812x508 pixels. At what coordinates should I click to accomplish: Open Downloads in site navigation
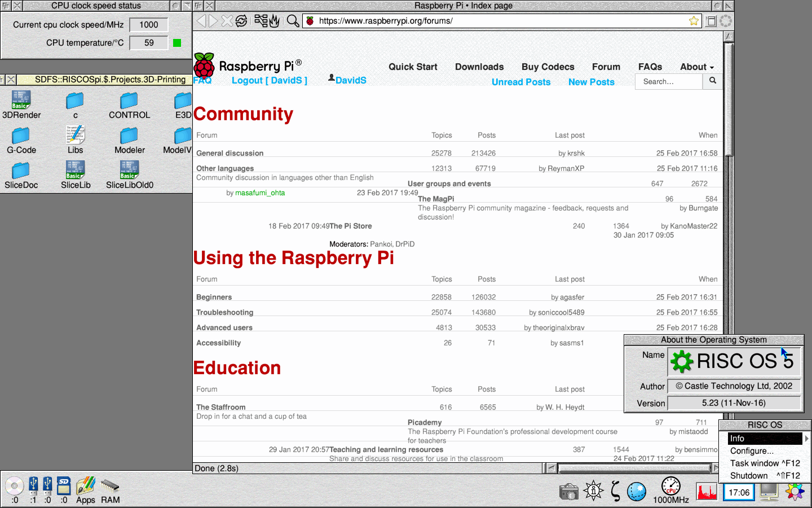(x=479, y=67)
